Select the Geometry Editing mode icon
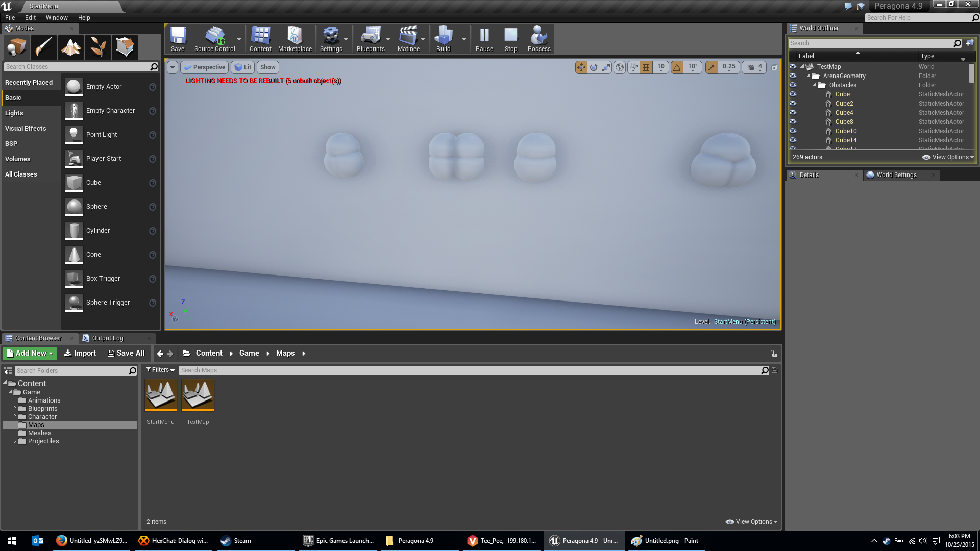The image size is (980, 551). coord(125,47)
